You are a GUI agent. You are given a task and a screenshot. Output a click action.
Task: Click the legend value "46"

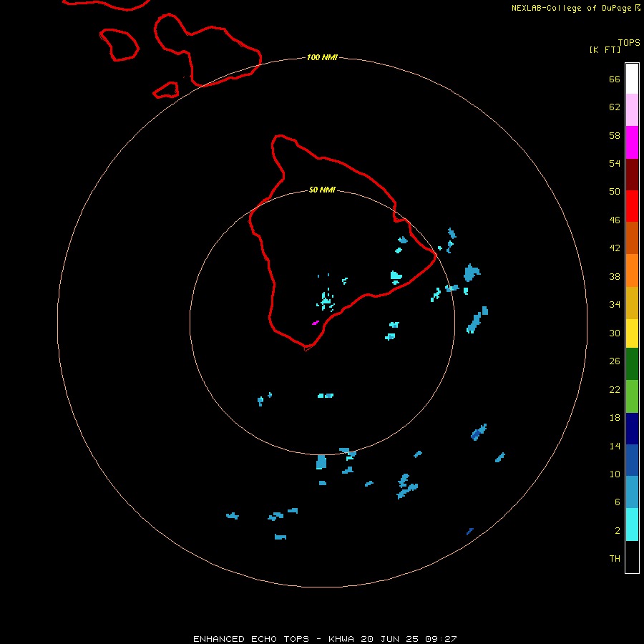pos(615,220)
